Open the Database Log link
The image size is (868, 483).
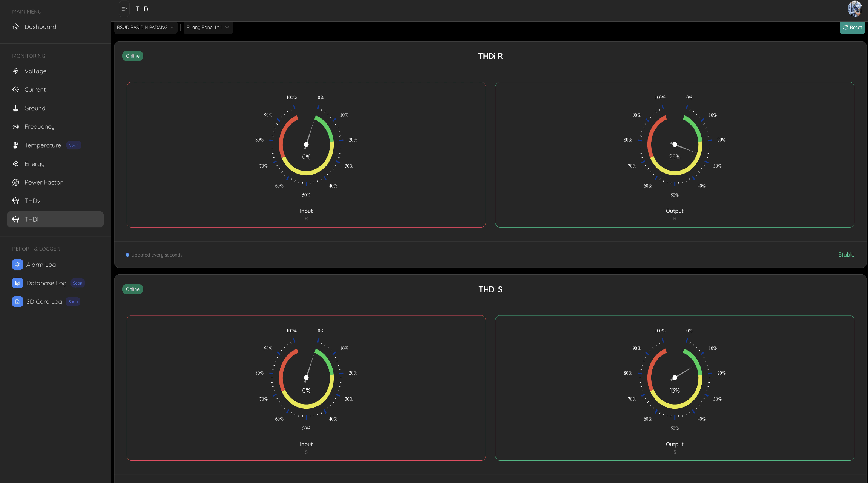(46, 283)
